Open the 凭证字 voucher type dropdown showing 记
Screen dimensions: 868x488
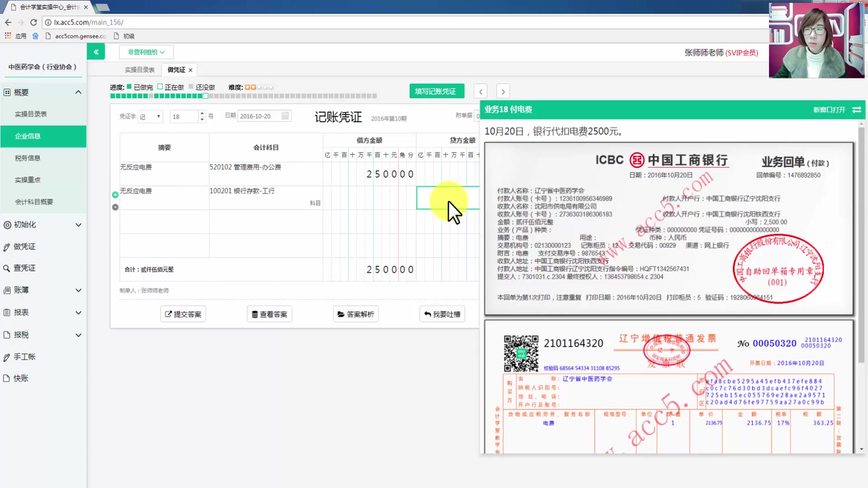150,116
